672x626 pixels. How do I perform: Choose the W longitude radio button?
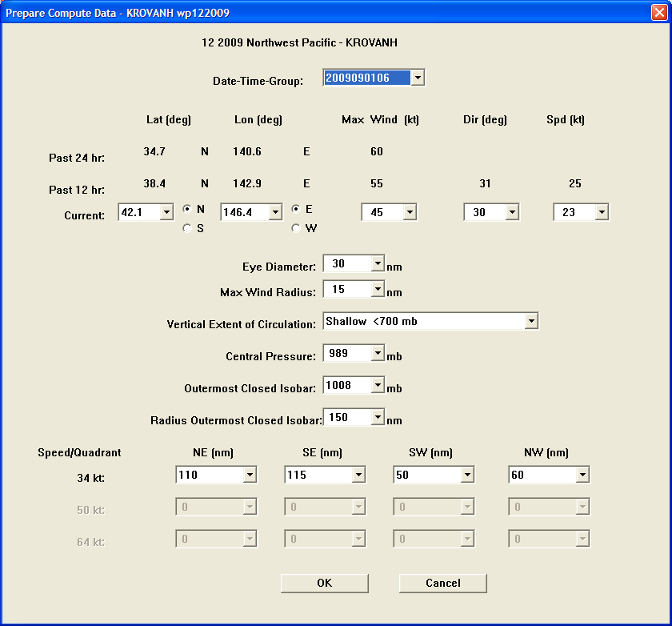295,227
